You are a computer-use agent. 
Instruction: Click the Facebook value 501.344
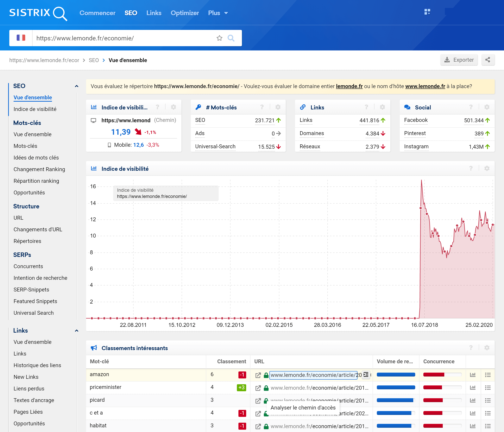tap(474, 120)
